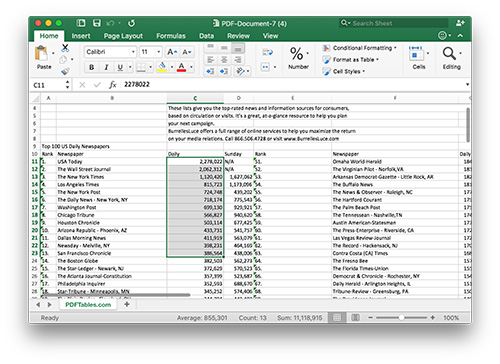Screen dimensions: 500x364
Task: Toggle top vertical alignment
Action: point(210,47)
